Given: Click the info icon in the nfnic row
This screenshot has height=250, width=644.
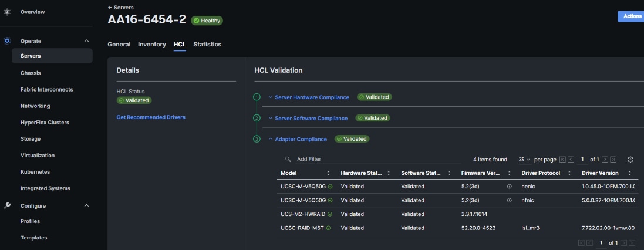Looking at the screenshot, I should click(x=509, y=201).
